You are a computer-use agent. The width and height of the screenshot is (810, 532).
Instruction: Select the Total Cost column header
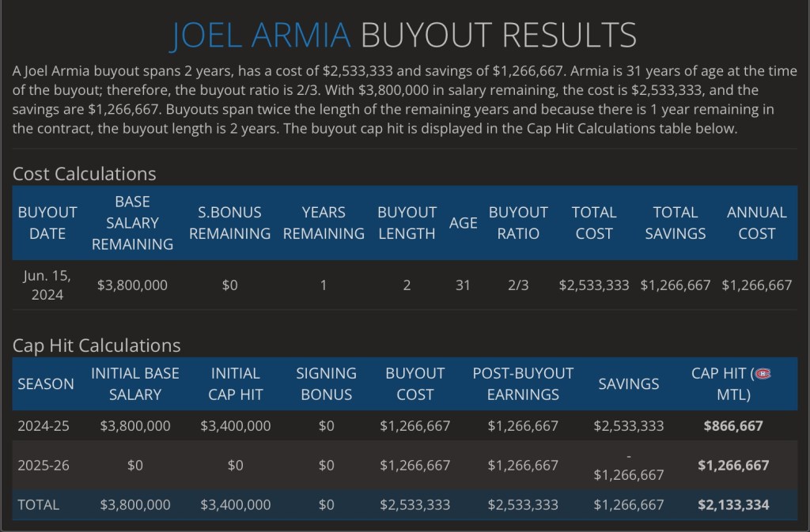594,223
